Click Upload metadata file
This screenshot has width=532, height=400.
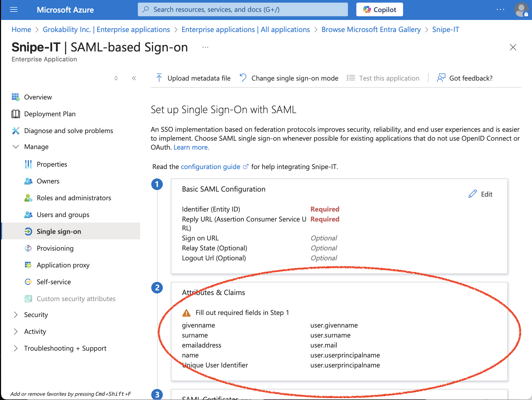(199, 78)
